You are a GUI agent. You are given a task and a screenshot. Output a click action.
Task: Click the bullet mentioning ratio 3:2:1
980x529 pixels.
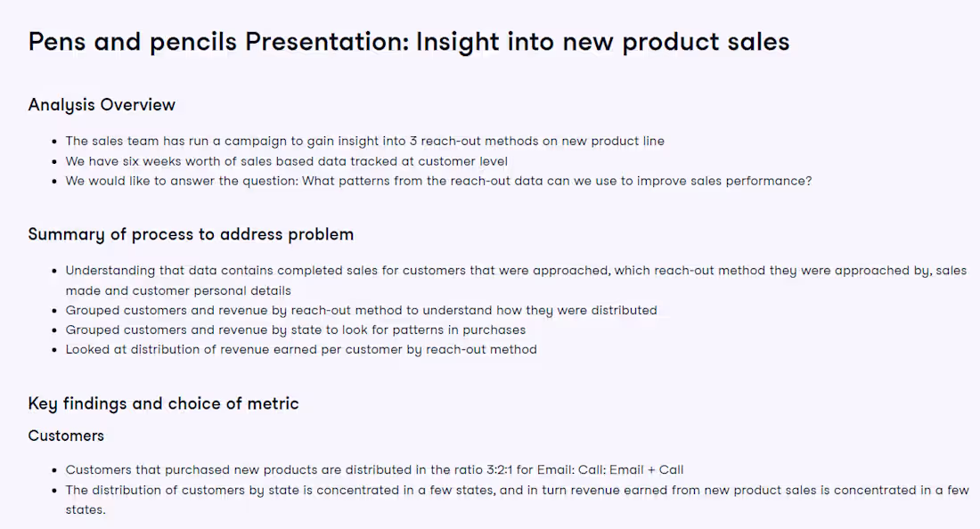click(x=374, y=469)
